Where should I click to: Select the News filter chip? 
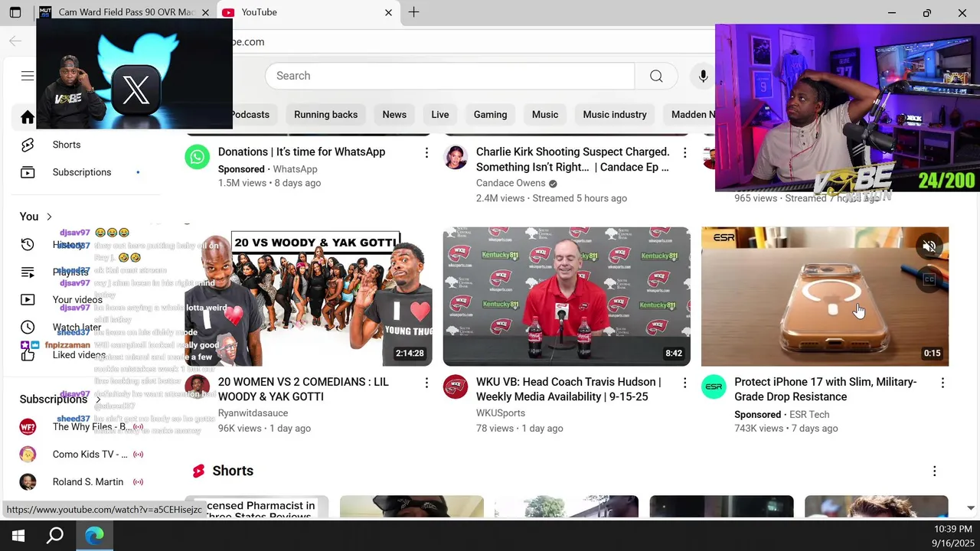pyautogui.click(x=394, y=115)
